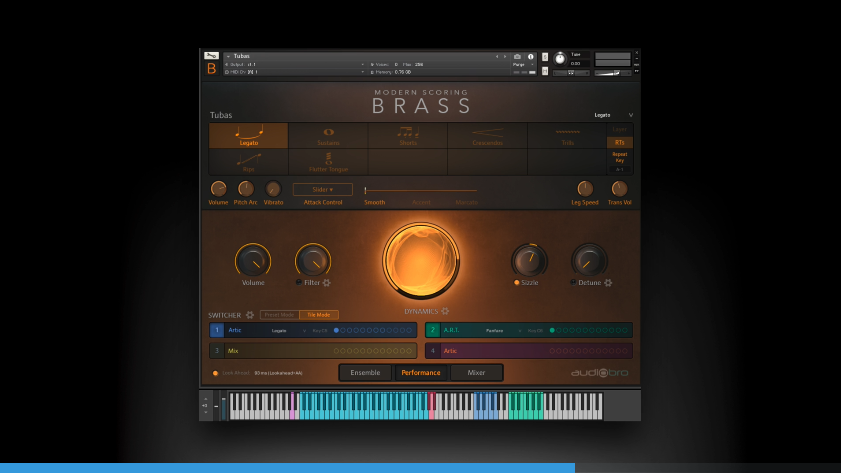Open Detune settings gear
The width and height of the screenshot is (841, 473).
608,283
